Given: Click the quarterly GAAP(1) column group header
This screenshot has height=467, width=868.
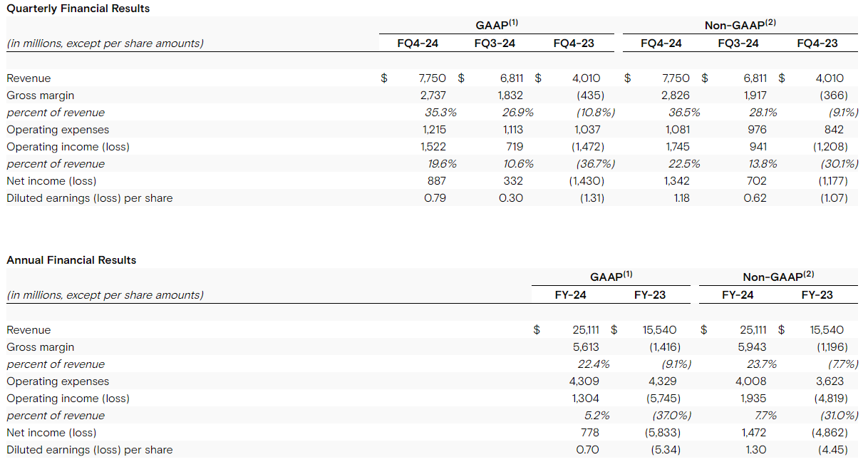Looking at the screenshot, I should [497, 25].
